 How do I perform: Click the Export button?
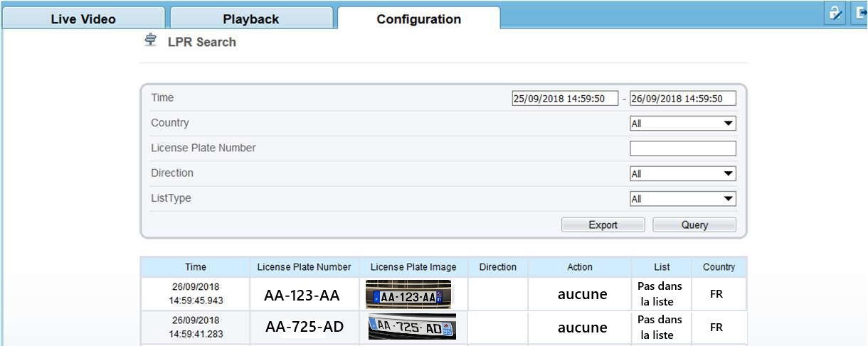tap(603, 225)
